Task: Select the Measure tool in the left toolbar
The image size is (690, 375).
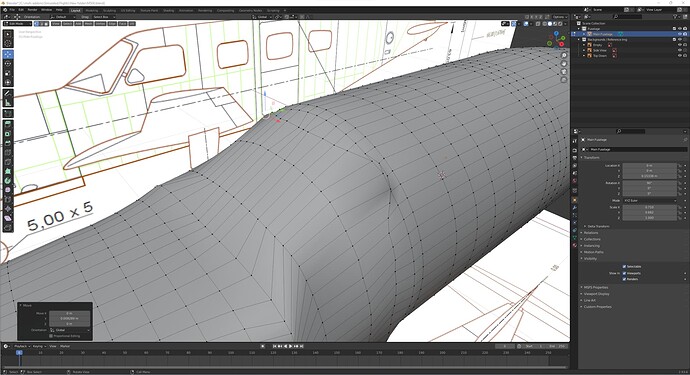Action: click(8, 103)
